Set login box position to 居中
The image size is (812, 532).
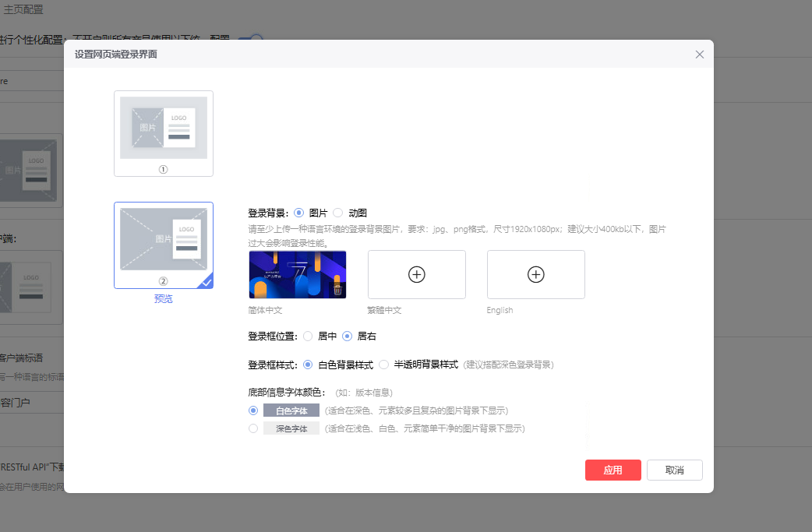pyautogui.click(x=308, y=336)
